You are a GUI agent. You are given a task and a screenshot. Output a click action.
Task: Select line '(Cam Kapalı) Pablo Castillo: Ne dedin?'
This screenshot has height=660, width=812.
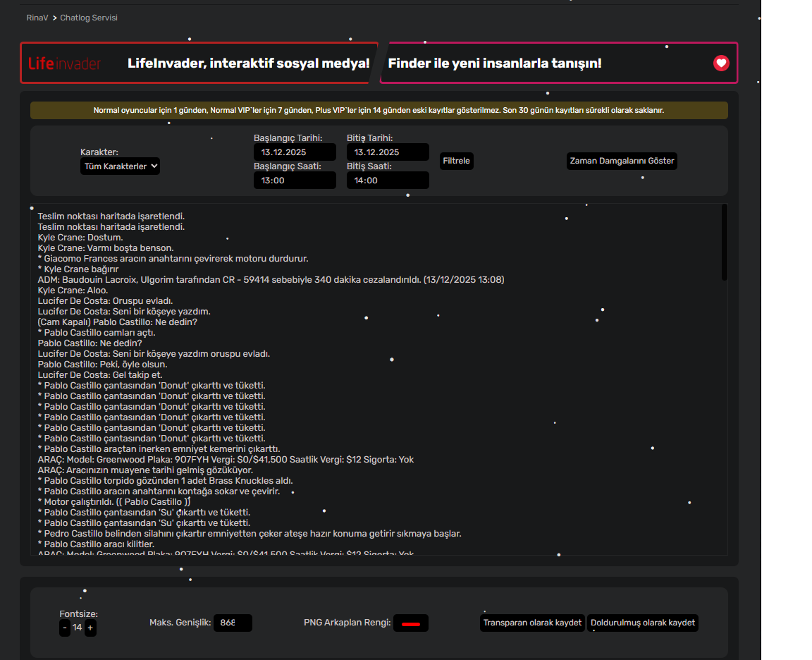[118, 322]
